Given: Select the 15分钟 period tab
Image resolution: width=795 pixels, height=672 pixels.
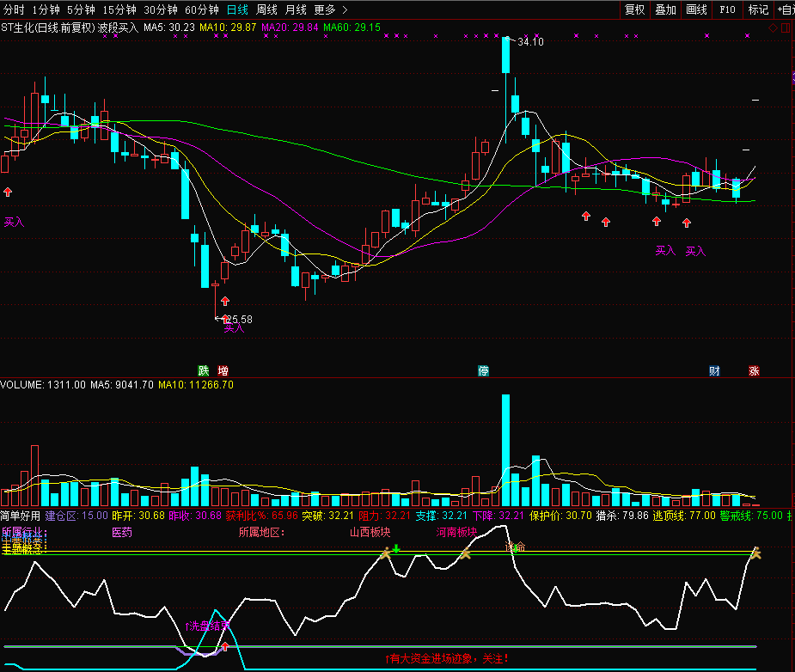Looking at the screenshot, I should [x=119, y=9].
